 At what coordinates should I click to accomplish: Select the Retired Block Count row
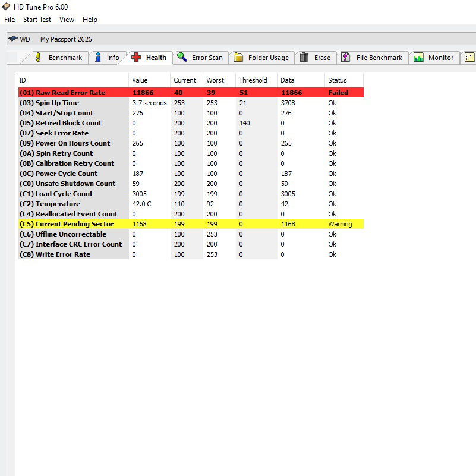191,123
